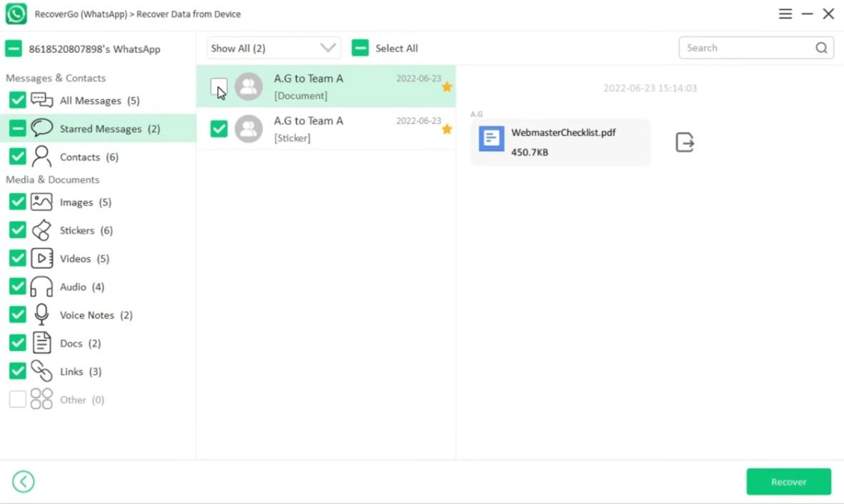The image size is (844, 504).
Task: Close the RecoverGo window
Action: point(828,14)
